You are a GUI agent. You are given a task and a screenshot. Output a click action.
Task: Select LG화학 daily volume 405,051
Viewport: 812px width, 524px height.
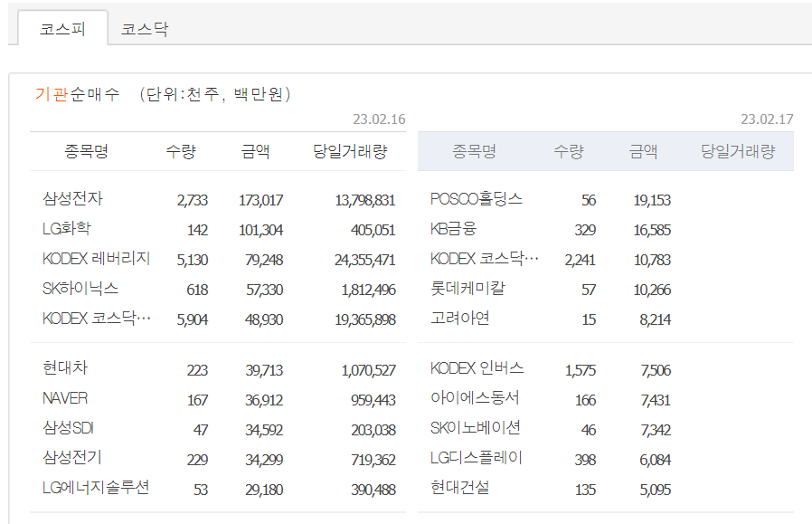pyautogui.click(x=373, y=230)
